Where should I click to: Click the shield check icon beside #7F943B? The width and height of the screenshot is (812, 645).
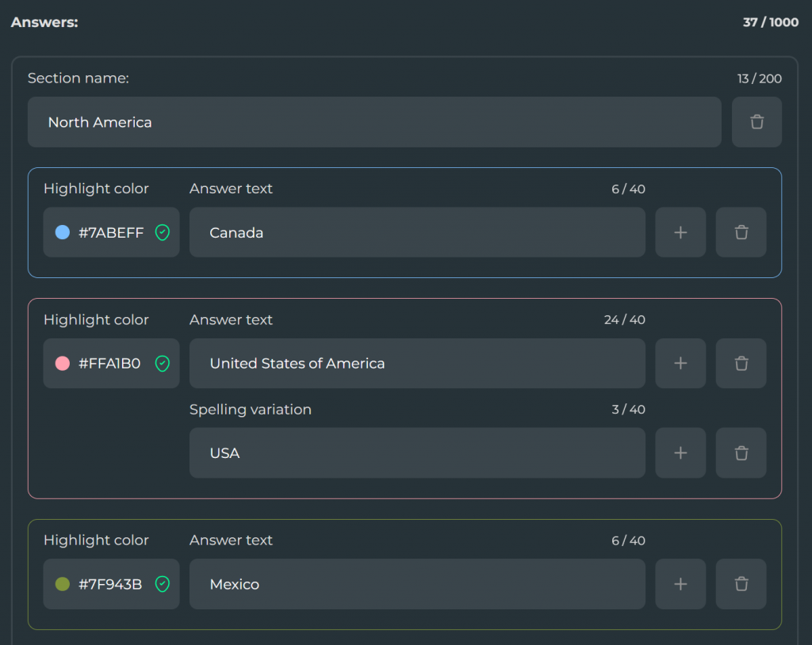tap(162, 584)
